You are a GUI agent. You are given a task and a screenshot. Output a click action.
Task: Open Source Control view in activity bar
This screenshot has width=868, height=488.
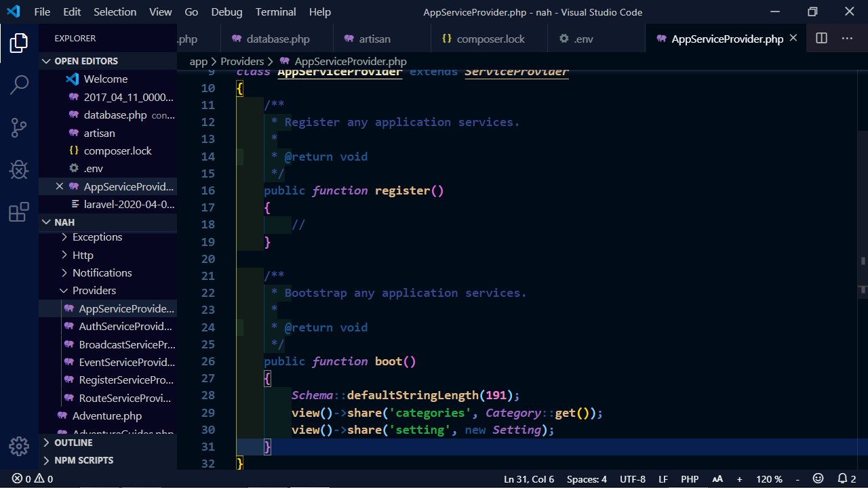coord(19,127)
